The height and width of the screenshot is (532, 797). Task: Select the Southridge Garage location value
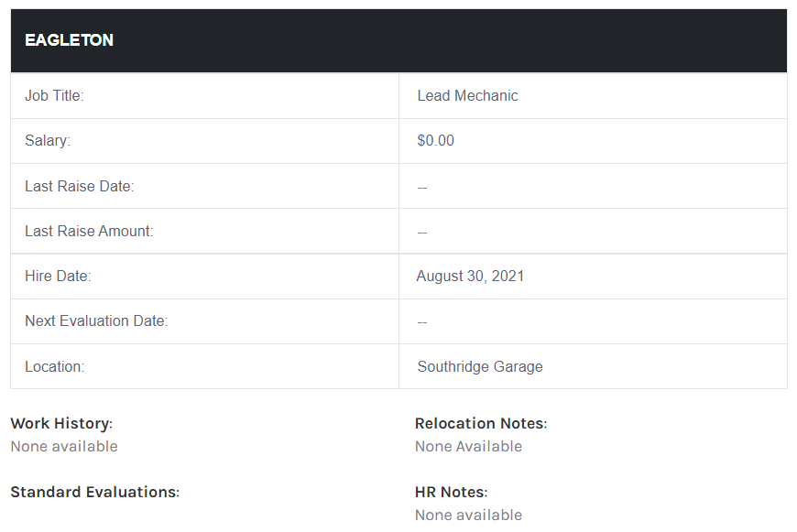(480, 366)
